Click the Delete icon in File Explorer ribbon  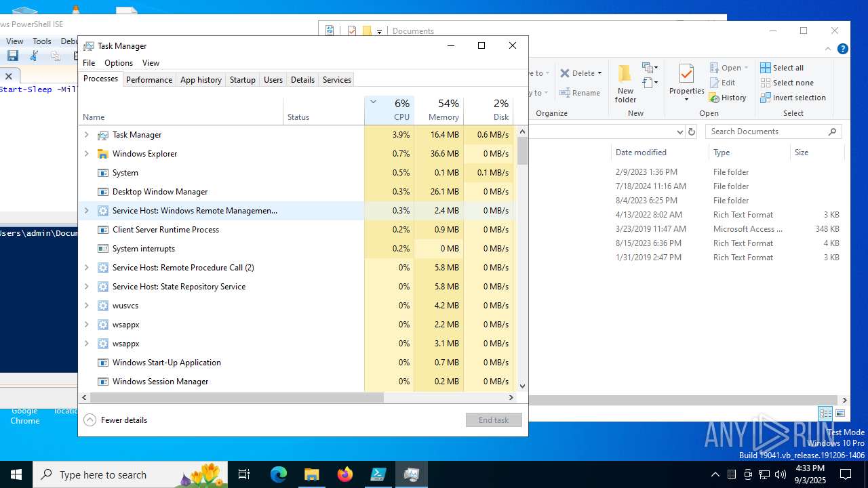point(565,73)
